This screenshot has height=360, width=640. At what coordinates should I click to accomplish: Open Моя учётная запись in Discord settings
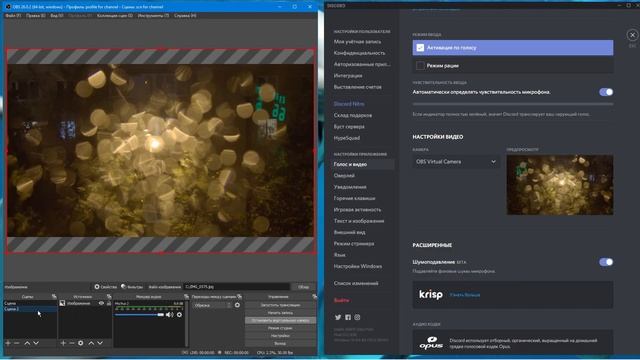pos(357,42)
